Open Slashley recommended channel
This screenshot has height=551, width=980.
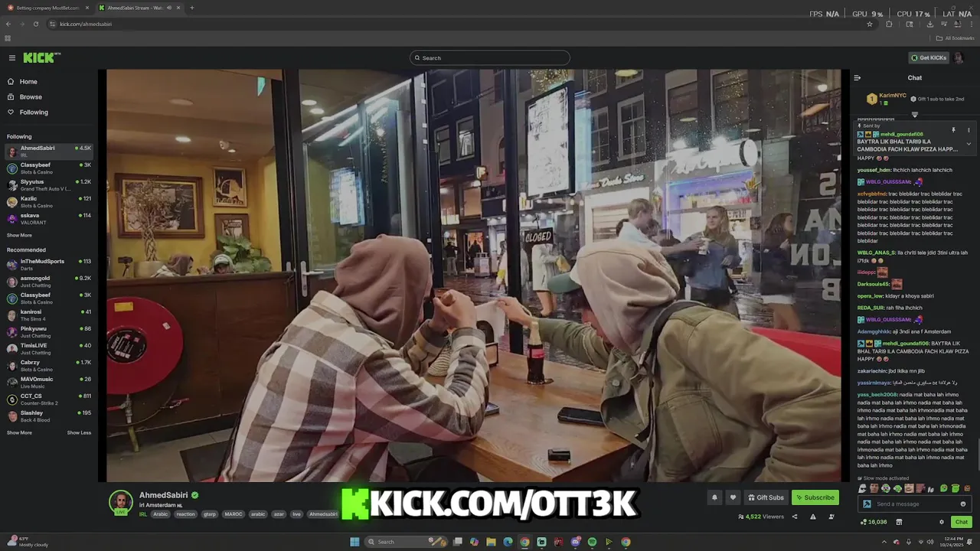click(x=49, y=416)
